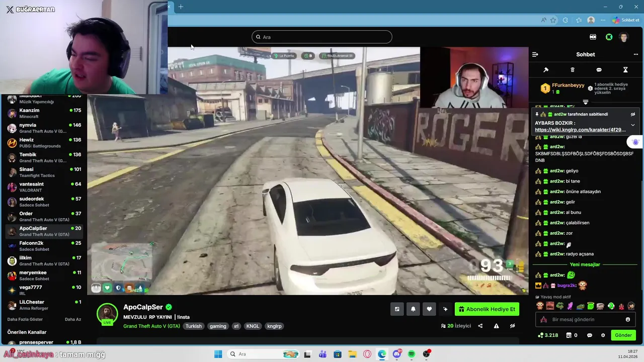Open sudeordek channel in sidebar
The width and height of the screenshot is (644, 362).
[x=43, y=202]
